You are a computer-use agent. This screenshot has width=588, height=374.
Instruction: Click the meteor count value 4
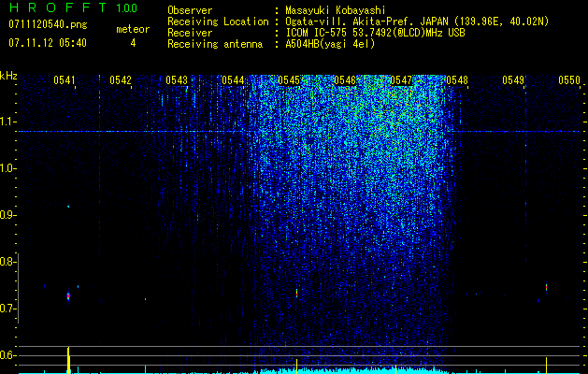tap(133, 43)
